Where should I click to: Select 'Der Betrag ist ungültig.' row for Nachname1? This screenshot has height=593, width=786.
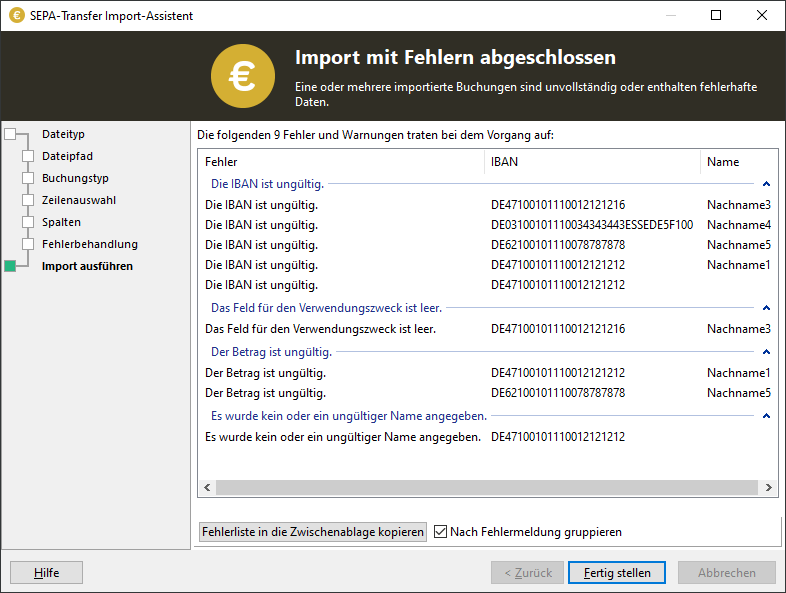point(488,373)
